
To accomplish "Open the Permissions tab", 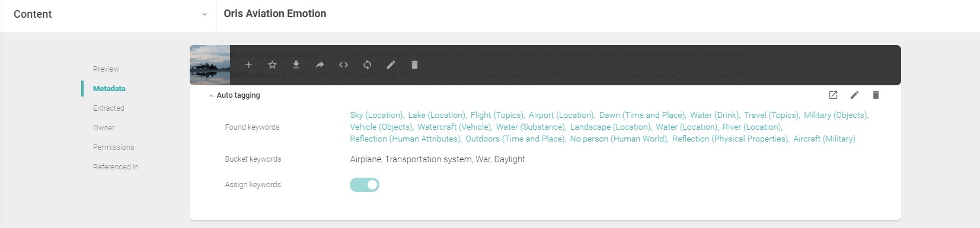I will (x=114, y=147).
